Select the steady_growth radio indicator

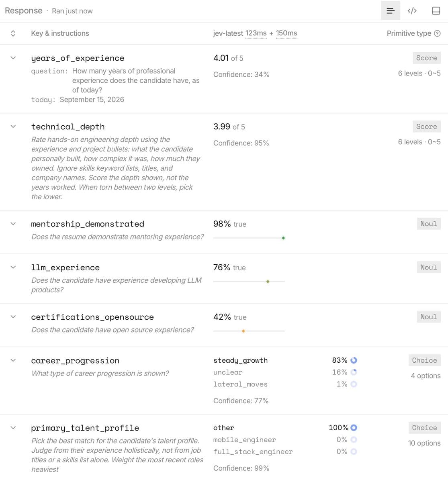click(354, 360)
